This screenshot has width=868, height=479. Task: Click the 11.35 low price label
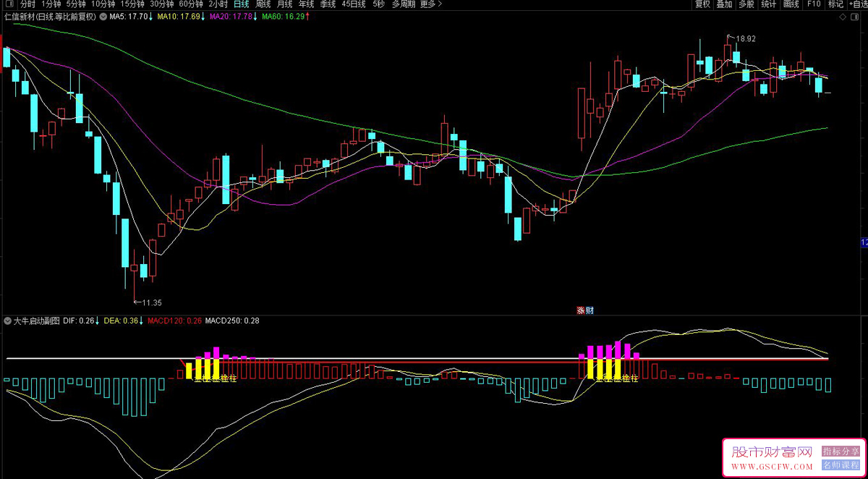coord(151,302)
